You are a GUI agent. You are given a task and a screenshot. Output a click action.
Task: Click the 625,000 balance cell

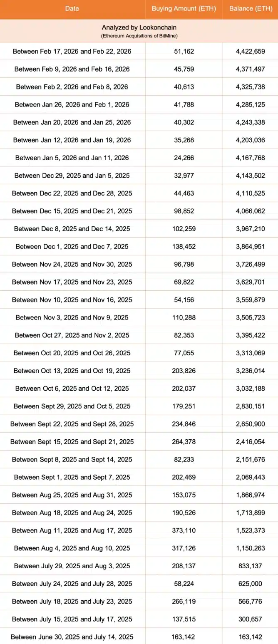(250, 584)
